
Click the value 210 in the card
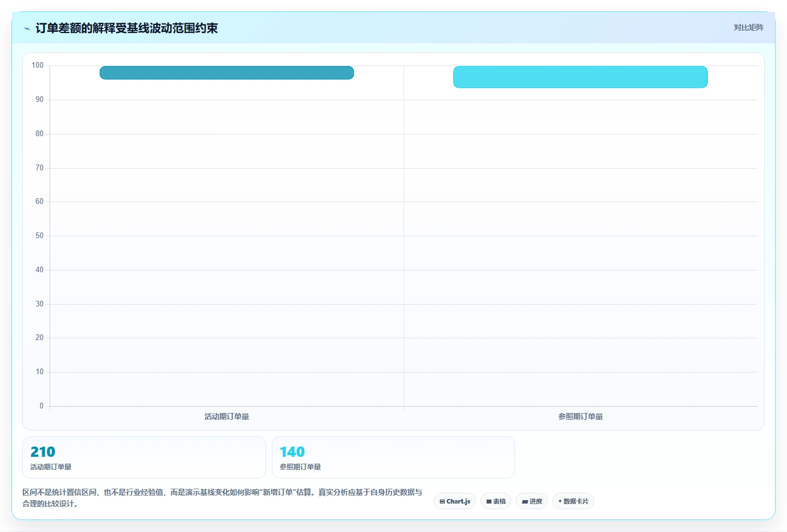tap(43, 452)
